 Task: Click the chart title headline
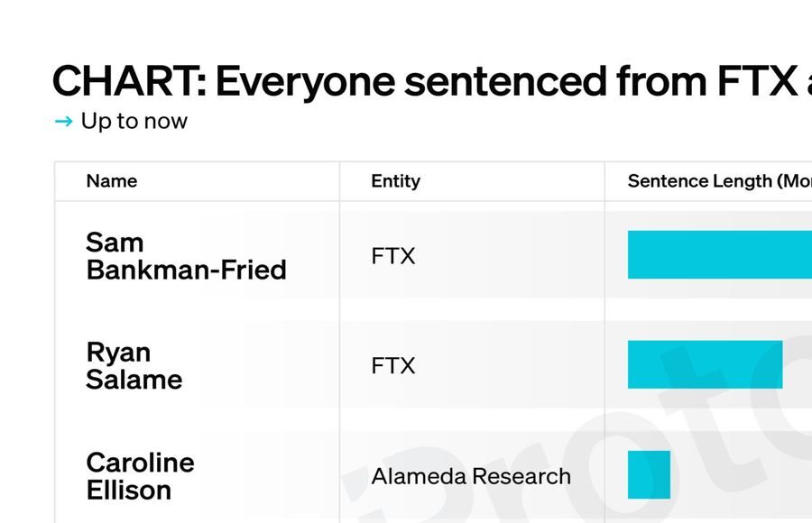[432, 82]
